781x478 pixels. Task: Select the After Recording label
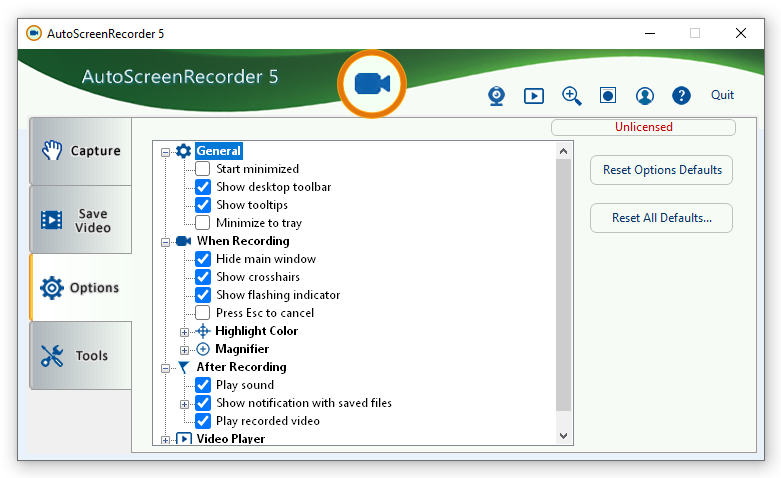[242, 367]
